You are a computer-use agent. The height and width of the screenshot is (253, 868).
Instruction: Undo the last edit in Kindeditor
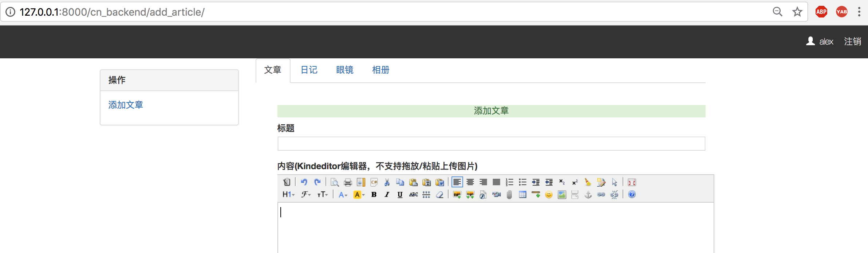(x=304, y=182)
